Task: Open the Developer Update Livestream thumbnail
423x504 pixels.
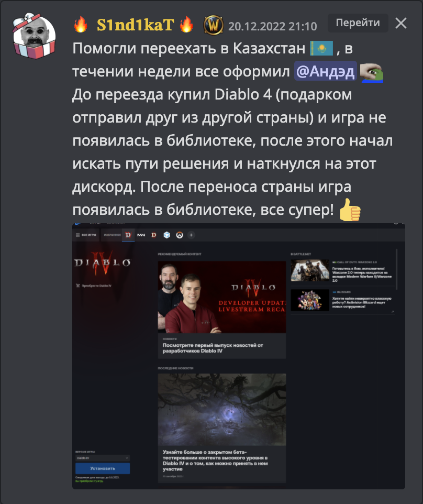Action: pos(222,297)
